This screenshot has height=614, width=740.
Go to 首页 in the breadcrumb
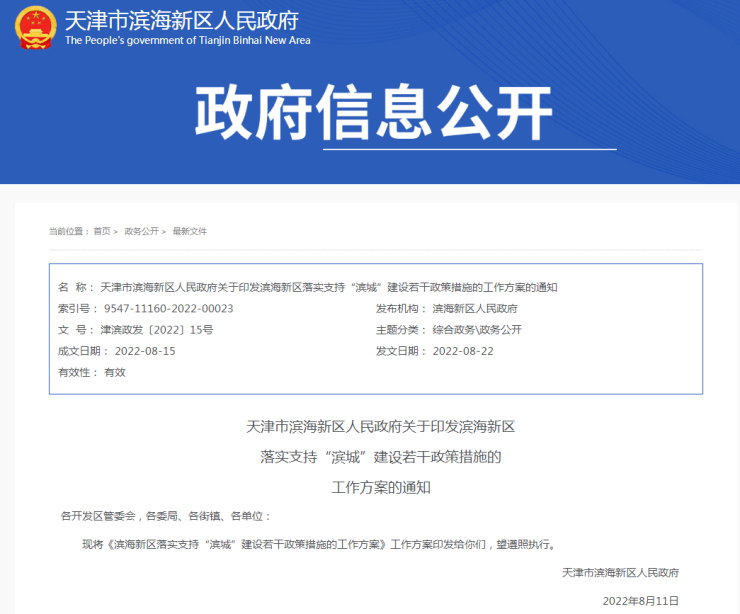click(x=101, y=231)
